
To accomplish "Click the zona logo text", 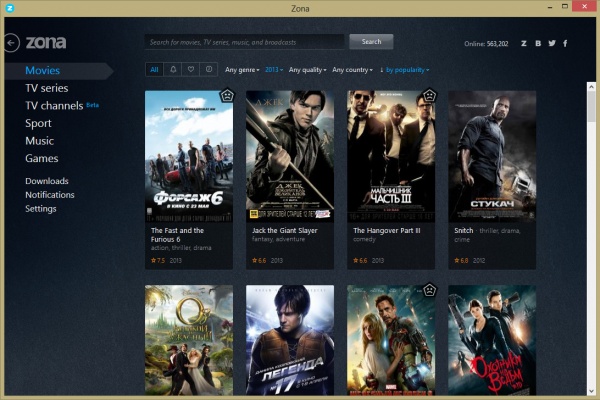I will coord(46,42).
